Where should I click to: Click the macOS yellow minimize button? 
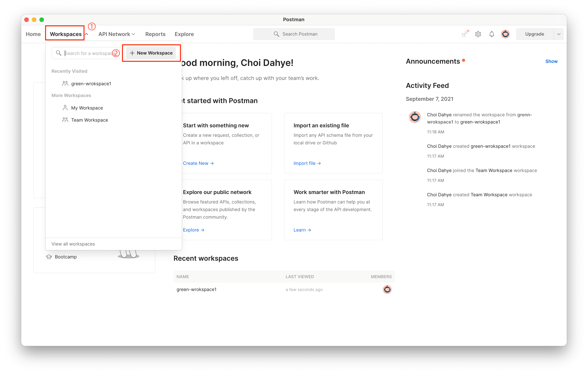click(34, 20)
